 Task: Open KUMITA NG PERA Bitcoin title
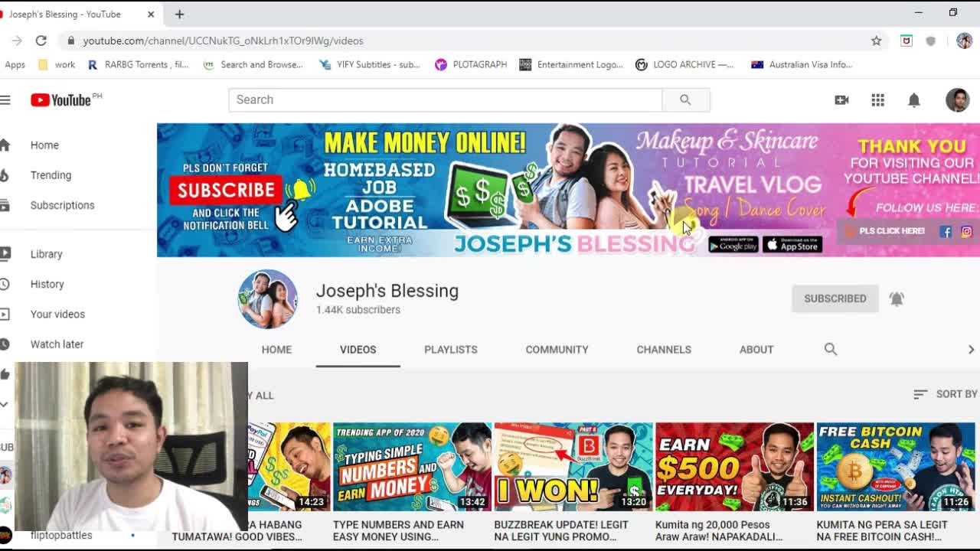(882, 530)
